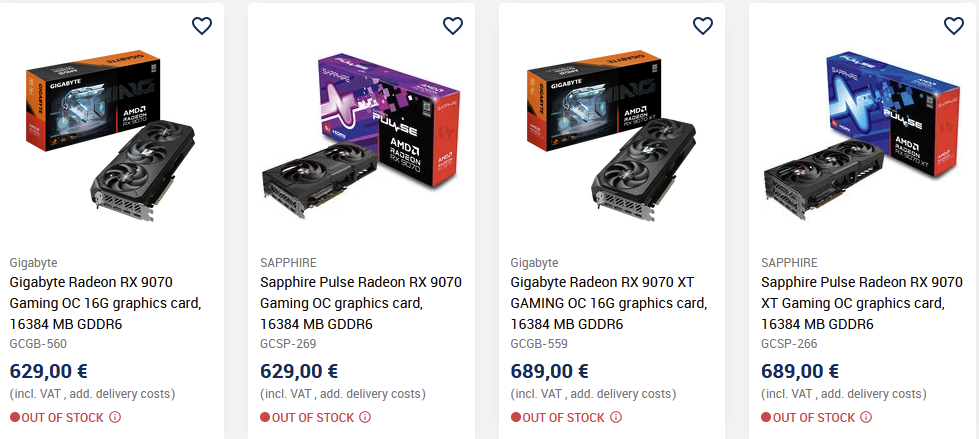Click heart icon on Sapphire Pulse RX 9070 XT

coord(953,26)
